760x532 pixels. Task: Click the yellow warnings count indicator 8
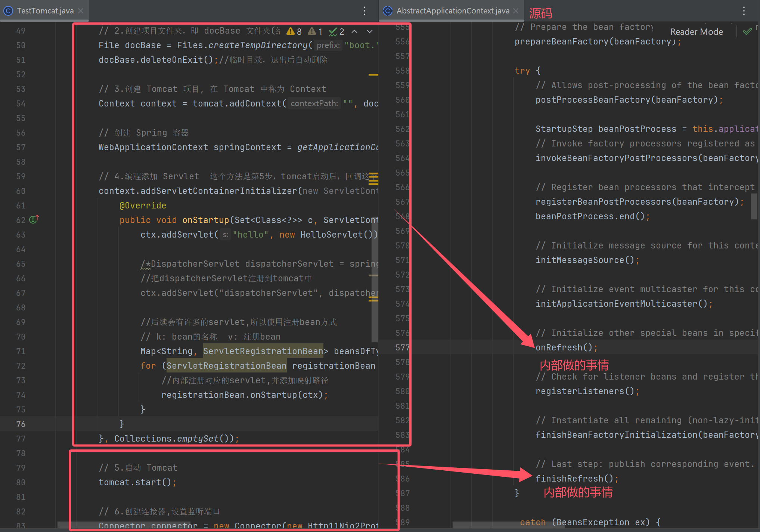(294, 31)
